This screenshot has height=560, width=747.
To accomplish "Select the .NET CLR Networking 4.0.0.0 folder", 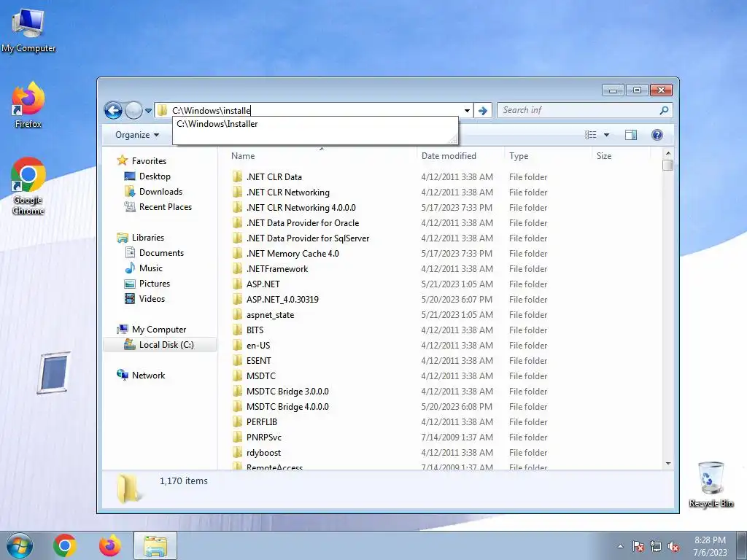I will [x=301, y=208].
